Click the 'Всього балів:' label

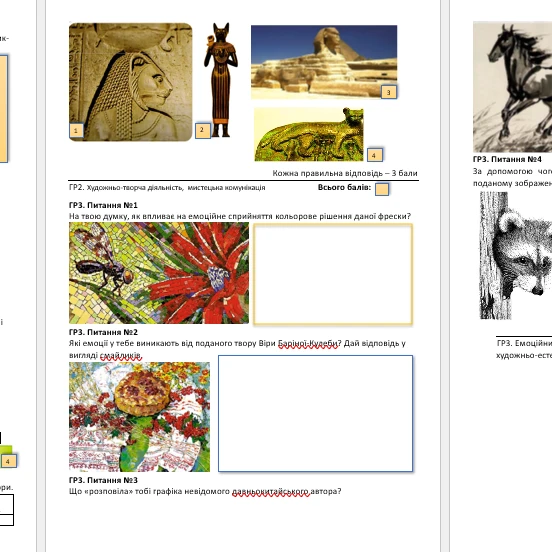pyautogui.click(x=344, y=187)
